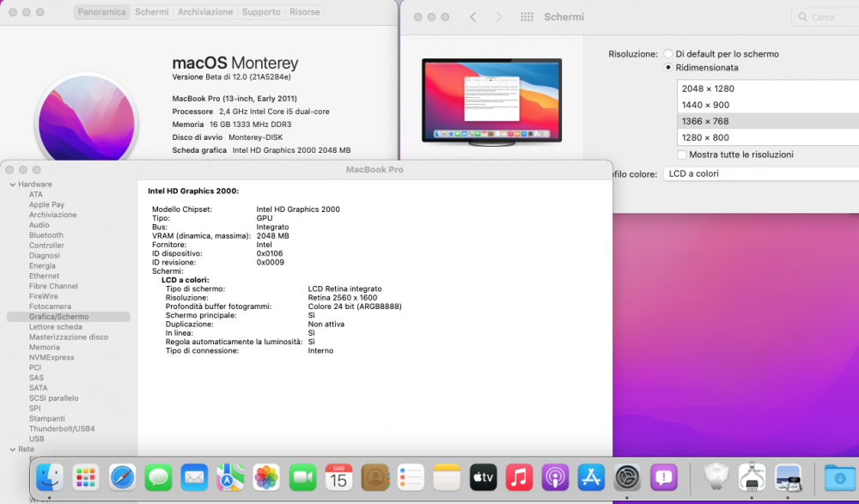Launch Safari from the dock
Image resolution: width=859 pixels, height=504 pixels.
pos(122,477)
